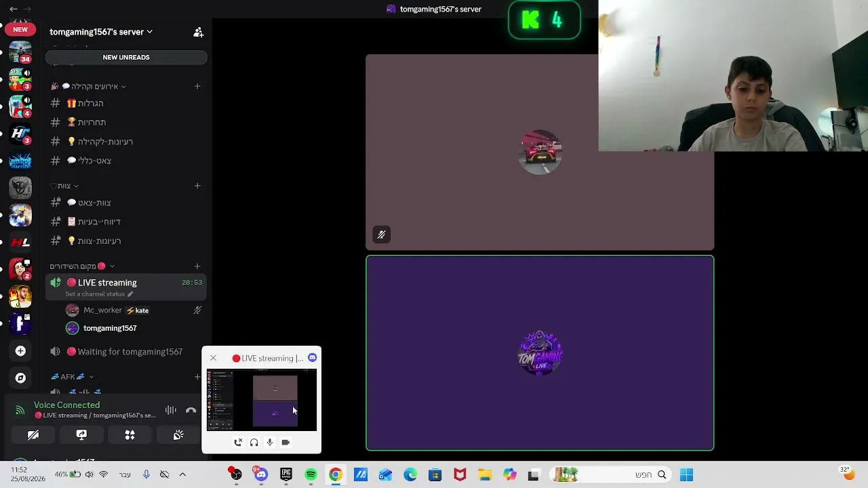Toggle camera in the popout preview

point(285,442)
